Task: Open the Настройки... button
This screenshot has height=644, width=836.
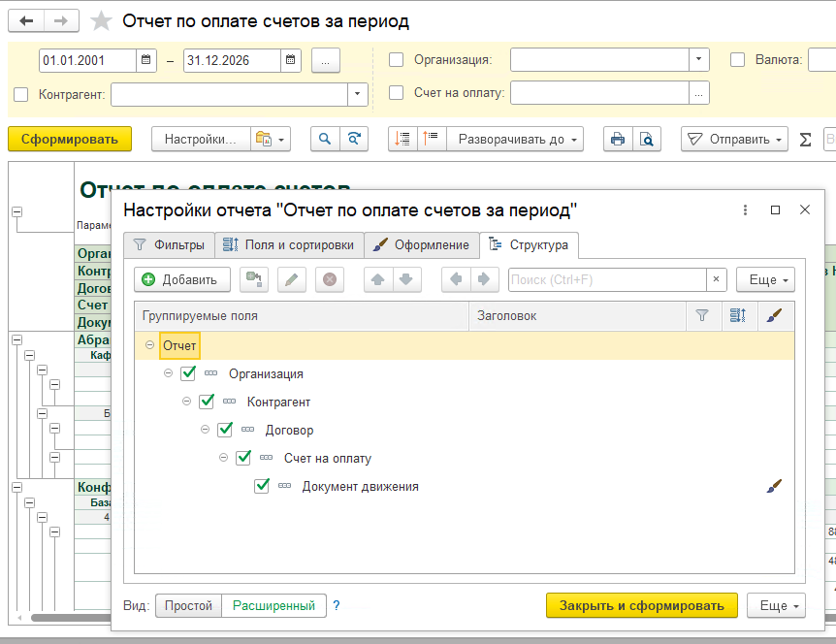Action: coord(201,139)
